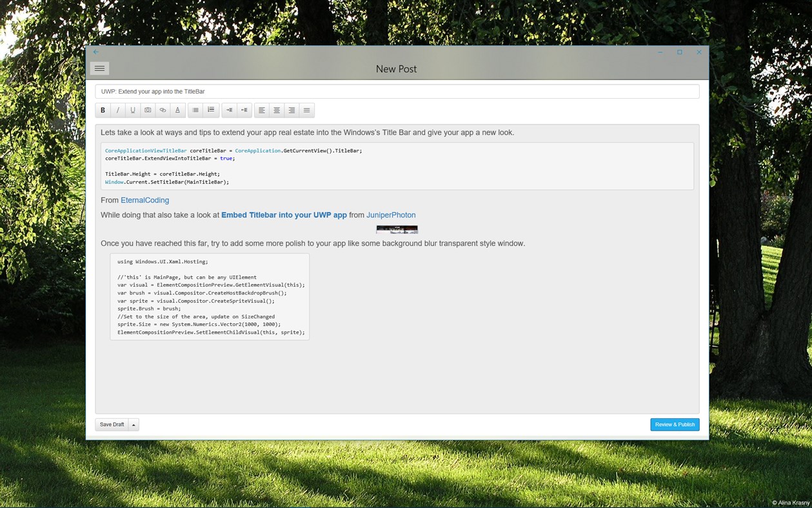Go back using the back arrow
This screenshot has width=812, height=508.
[95, 51]
